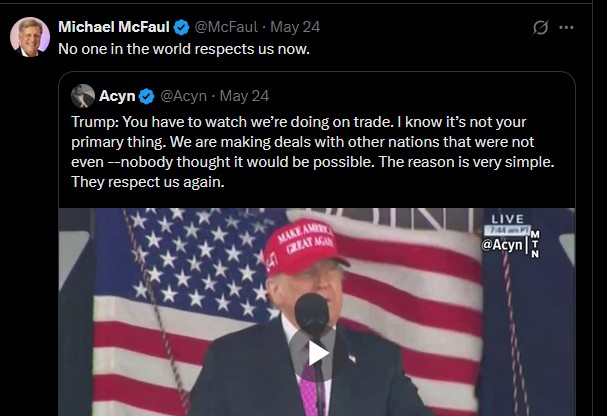Viewport: 607px width, 416px height.
Task: Open quoted tweet text about trade deals
Action: pos(313,152)
